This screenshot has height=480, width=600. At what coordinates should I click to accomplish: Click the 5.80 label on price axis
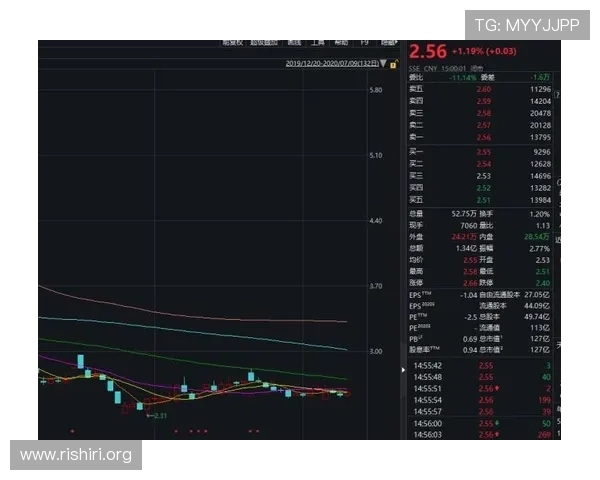pos(376,90)
